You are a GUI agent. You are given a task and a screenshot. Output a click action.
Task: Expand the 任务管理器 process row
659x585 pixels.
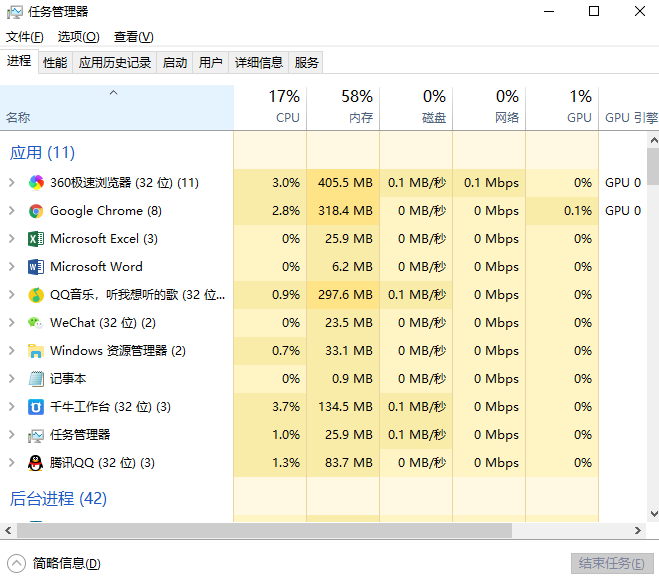pyautogui.click(x=12, y=435)
